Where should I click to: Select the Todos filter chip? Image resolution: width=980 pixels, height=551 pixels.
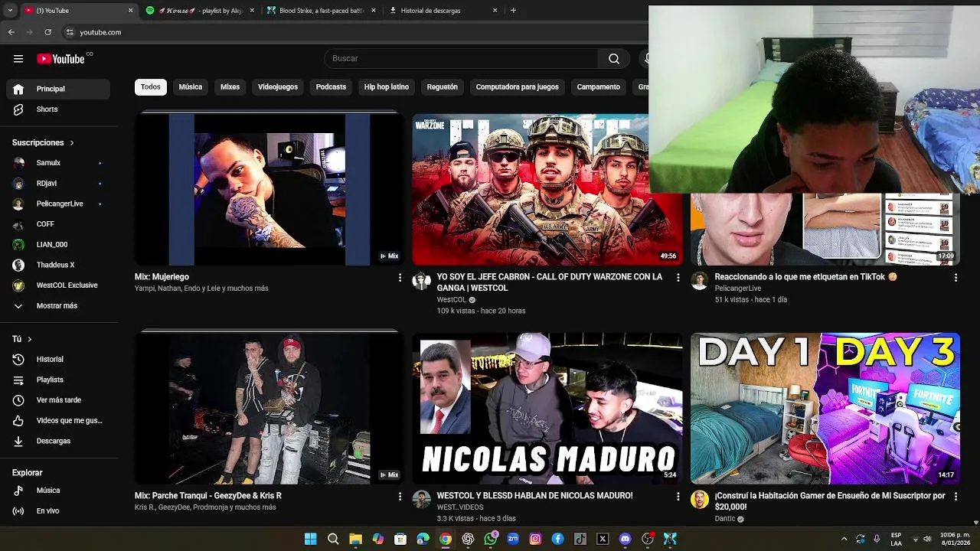coord(151,87)
